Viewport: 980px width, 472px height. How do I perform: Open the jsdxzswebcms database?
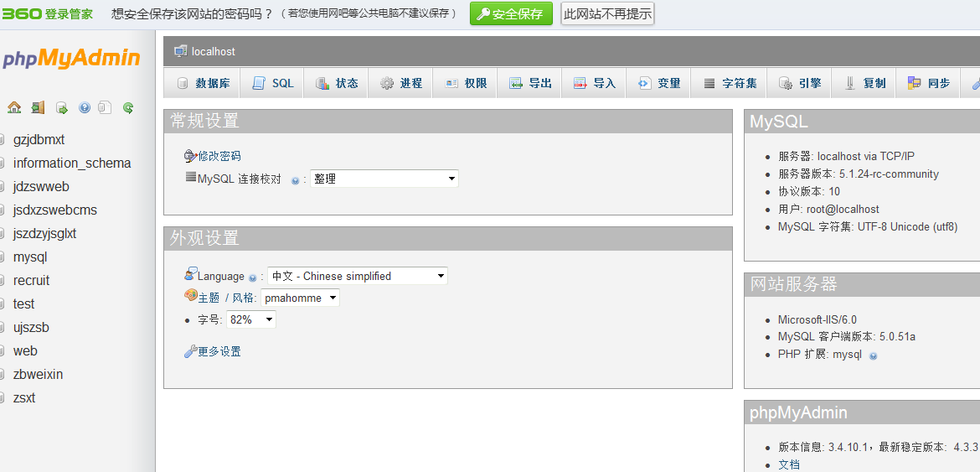pyautogui.click(x=55, y=210)
